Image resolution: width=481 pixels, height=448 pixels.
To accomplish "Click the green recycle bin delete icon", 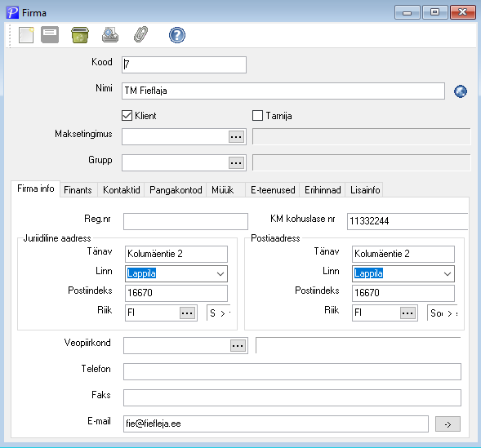I will 80,35.
